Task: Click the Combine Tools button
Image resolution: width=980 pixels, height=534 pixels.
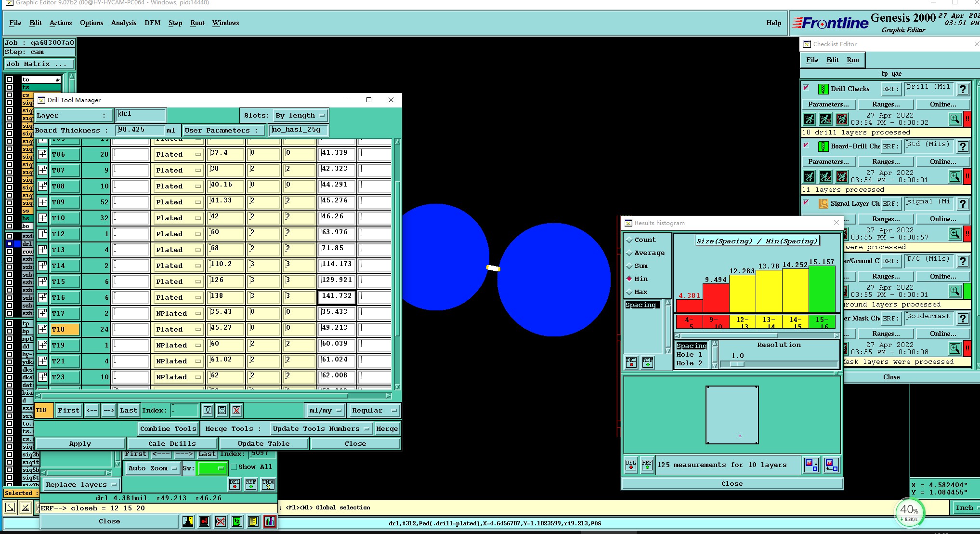Action: (168, 428)
